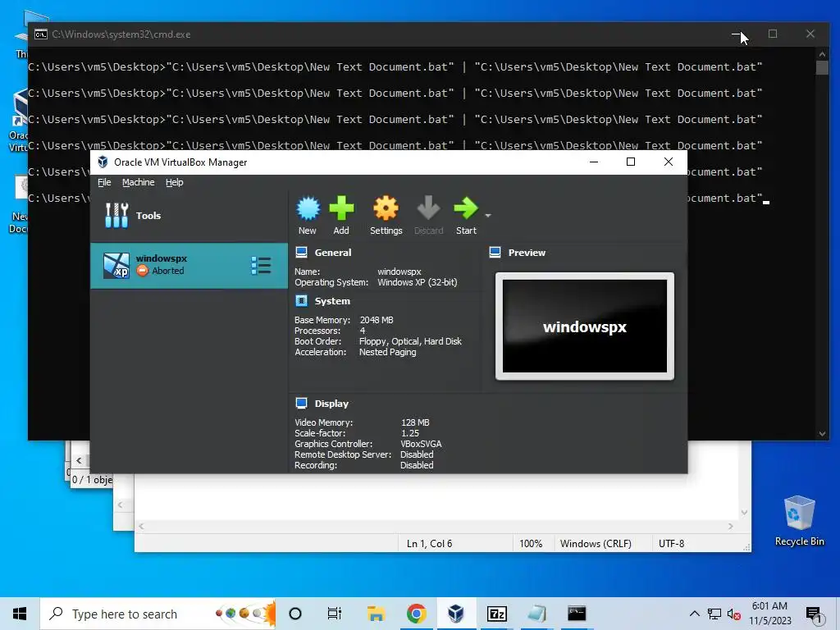
Task: Open VM Settings gear icon
Action: 386,208
